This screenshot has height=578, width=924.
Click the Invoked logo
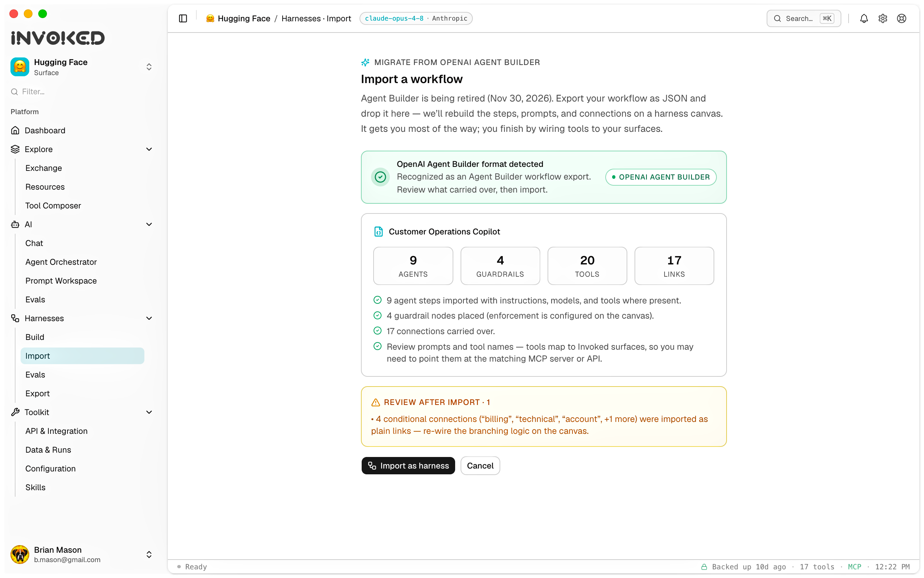pos(58,38)
